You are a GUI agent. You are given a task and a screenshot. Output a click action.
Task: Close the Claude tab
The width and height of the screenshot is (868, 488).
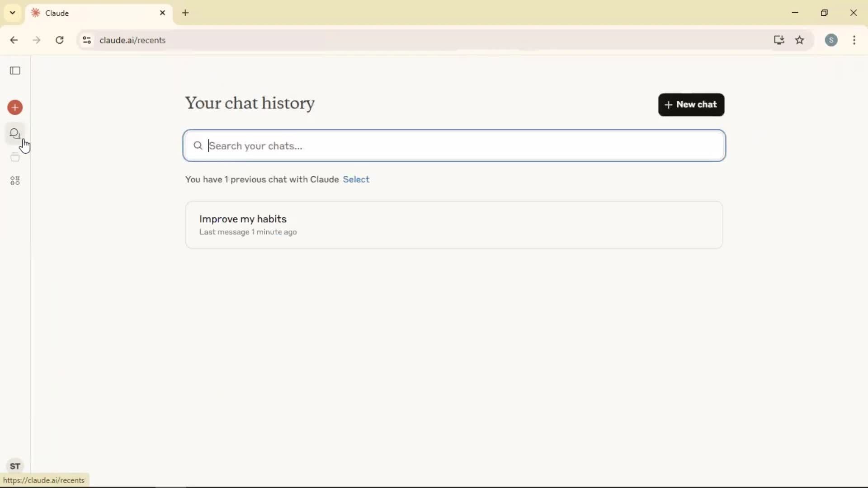[x=163, y=13]
